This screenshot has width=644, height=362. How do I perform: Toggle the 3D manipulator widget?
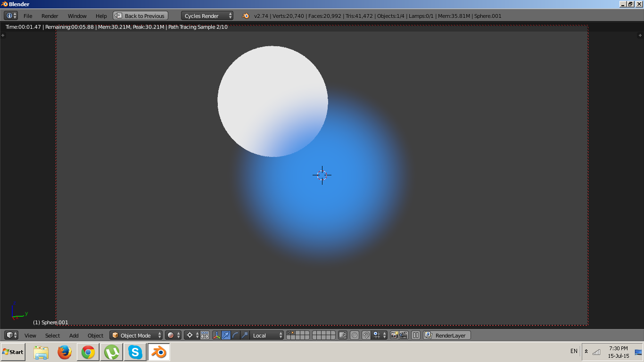pos(216,335)
